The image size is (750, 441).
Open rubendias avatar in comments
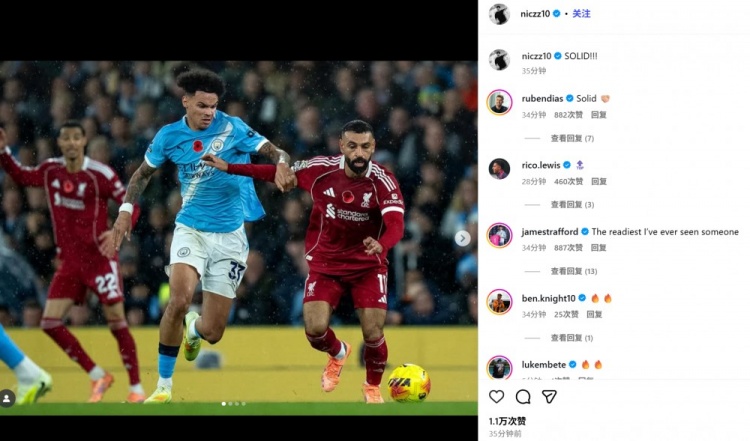pos(499,102)
